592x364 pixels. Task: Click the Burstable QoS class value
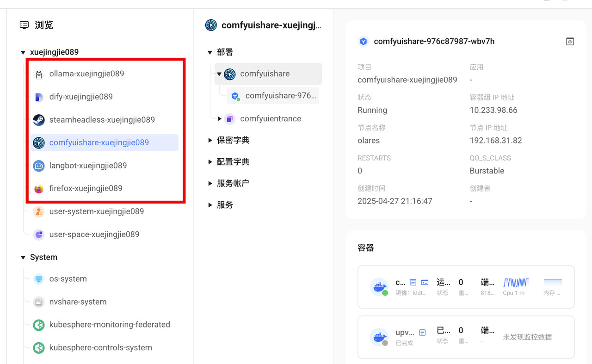click(487, 171)
